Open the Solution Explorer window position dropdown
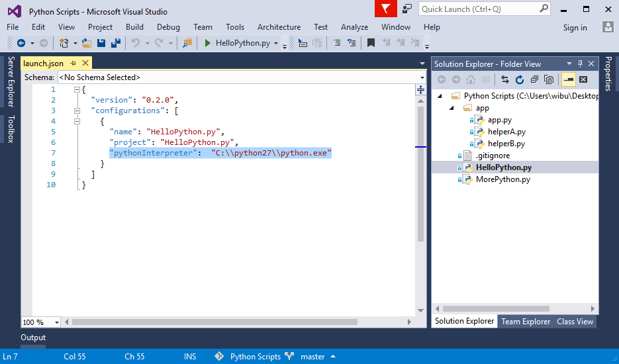The image size is (619, 364). pyautogui.click(x=569, y=64)
